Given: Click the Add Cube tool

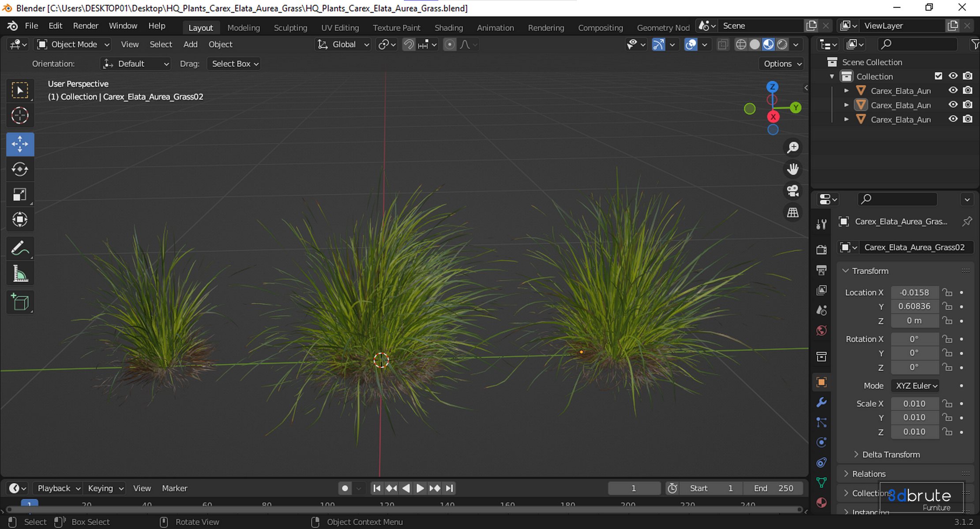Looking at the screenshot, I should [20, 302].
